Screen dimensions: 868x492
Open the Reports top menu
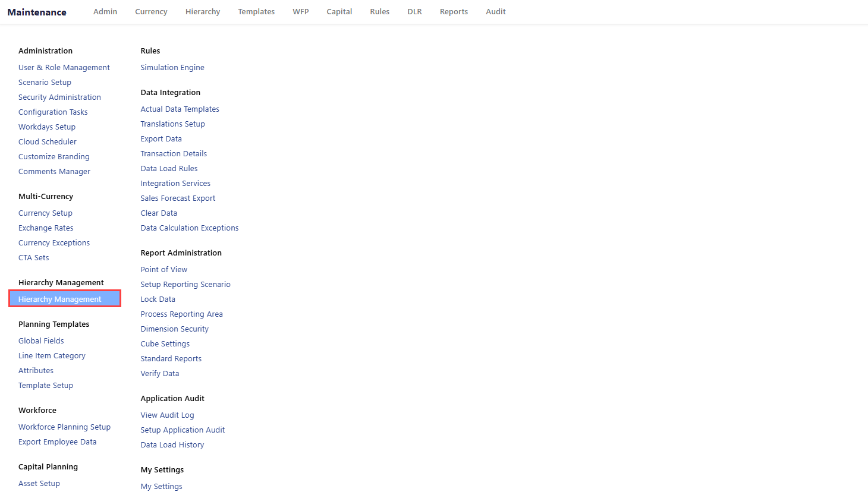(454, 11)
